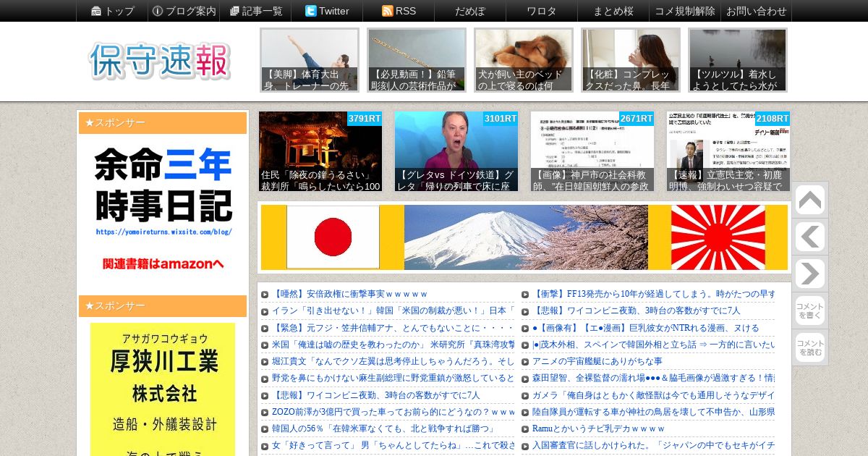The height and width of the screenshot is (456, 868).
Task: Open 【唖然】安倍政権に衝撃事実 headline
Action: (350, 294)
